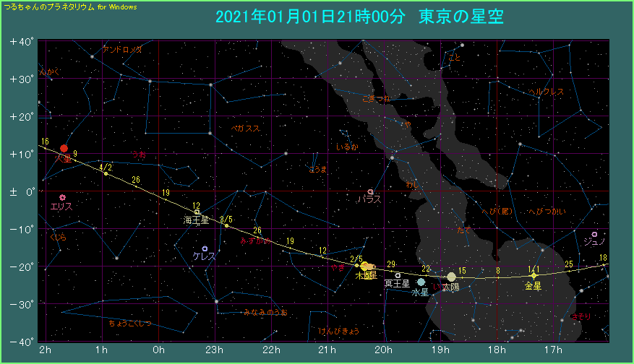
Task: Click the Jupiter (木星) orange planet marker
Action: [365, 266]
